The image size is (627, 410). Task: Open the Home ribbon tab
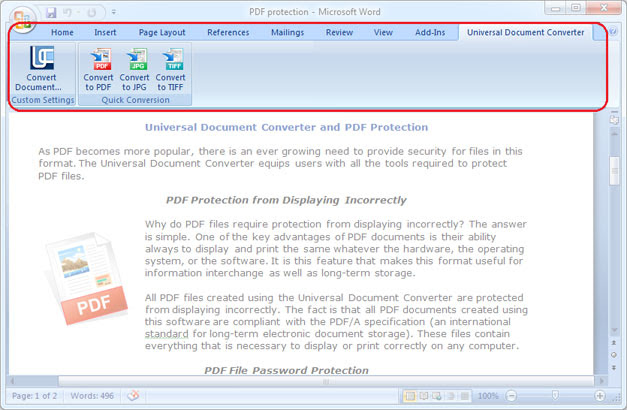tap(62, 32)
